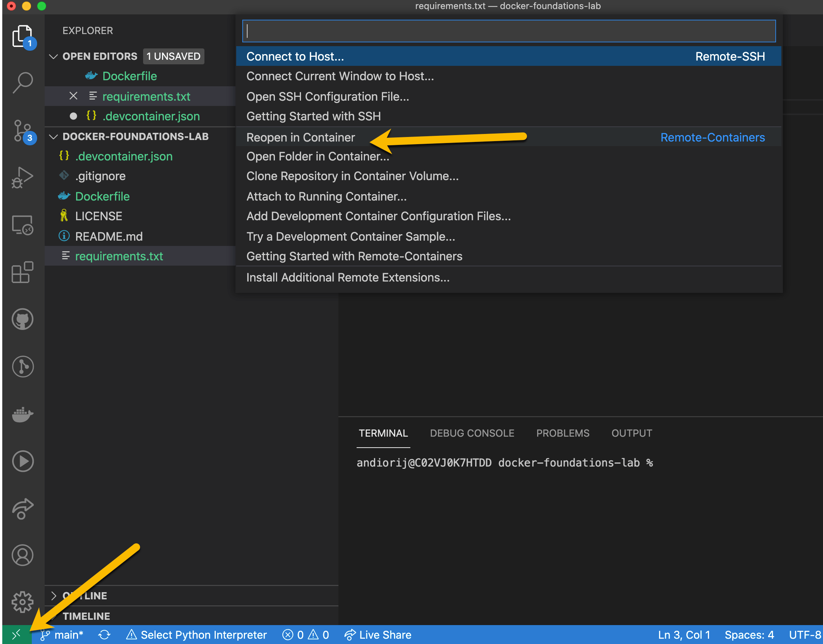Click Spaces: 4 indentation setting

click(749, 635)
